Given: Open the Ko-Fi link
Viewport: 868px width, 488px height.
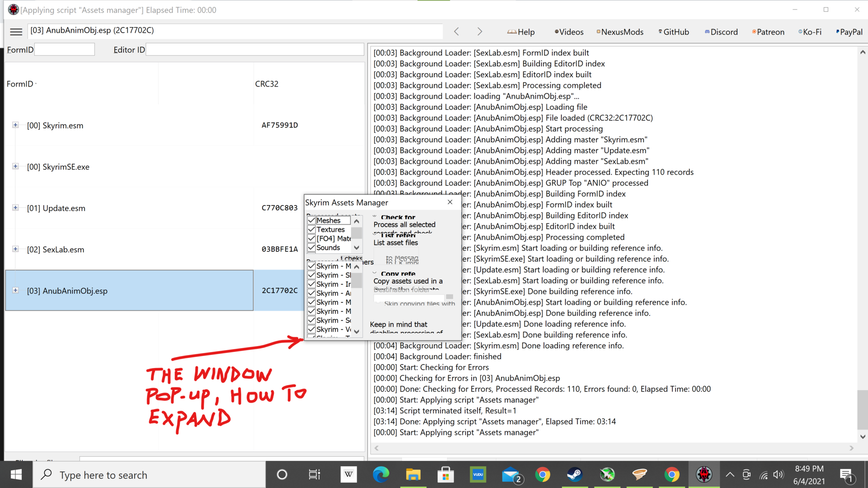Looking at the screenshot, I should [810, 32].
